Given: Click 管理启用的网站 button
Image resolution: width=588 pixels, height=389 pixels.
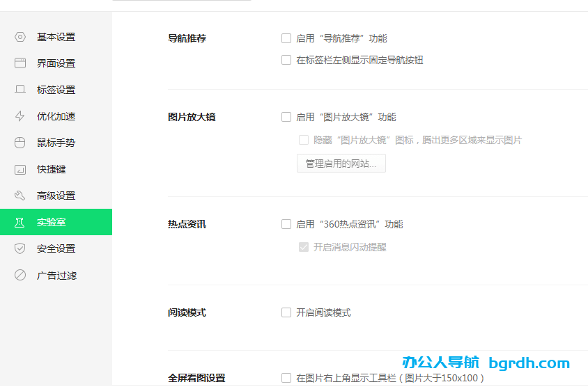Looking at the screenshot, I should point(341,164).
